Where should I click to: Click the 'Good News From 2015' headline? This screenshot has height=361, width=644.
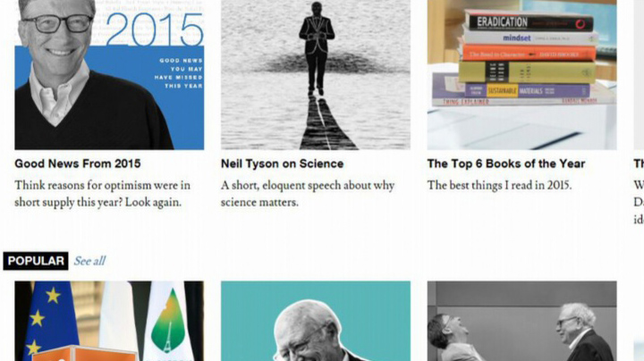click(x=78, y=164)
